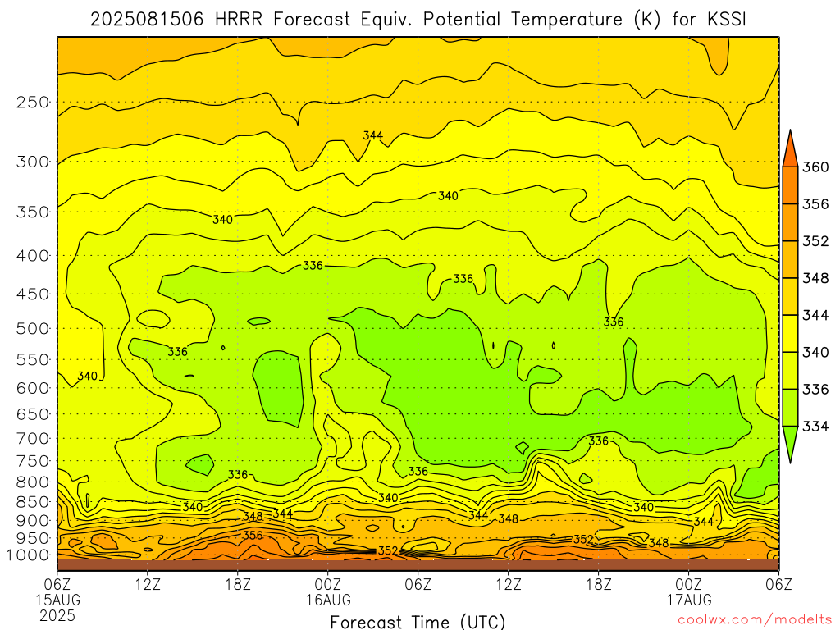Click the 650 pressure axis label

33,414
